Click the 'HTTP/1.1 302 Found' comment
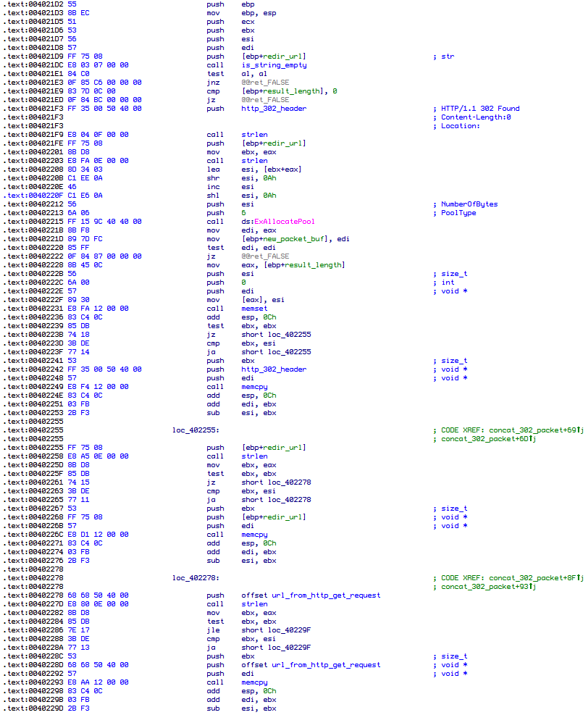Screen dimensions: 588x715 coord(480,109)
